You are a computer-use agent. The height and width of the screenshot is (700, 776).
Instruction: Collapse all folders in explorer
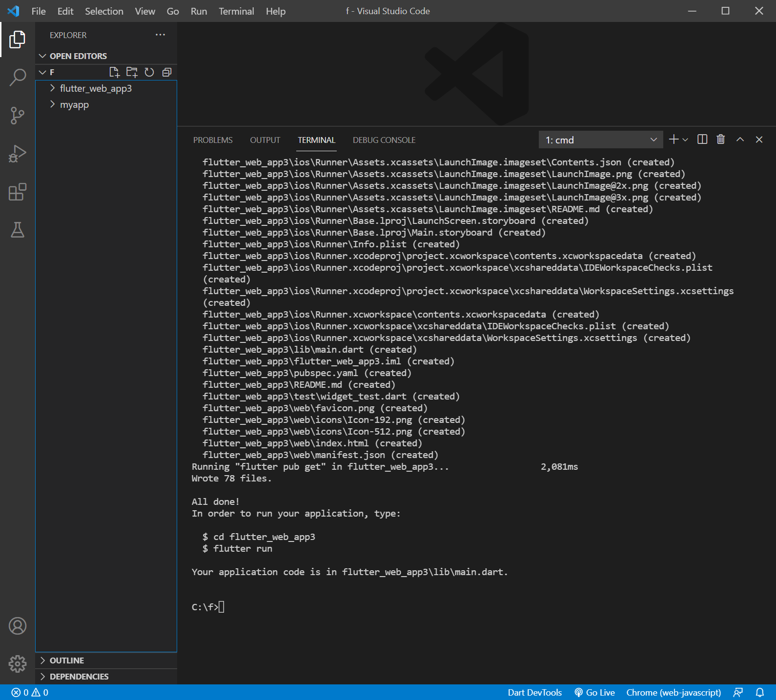point(167,72)
